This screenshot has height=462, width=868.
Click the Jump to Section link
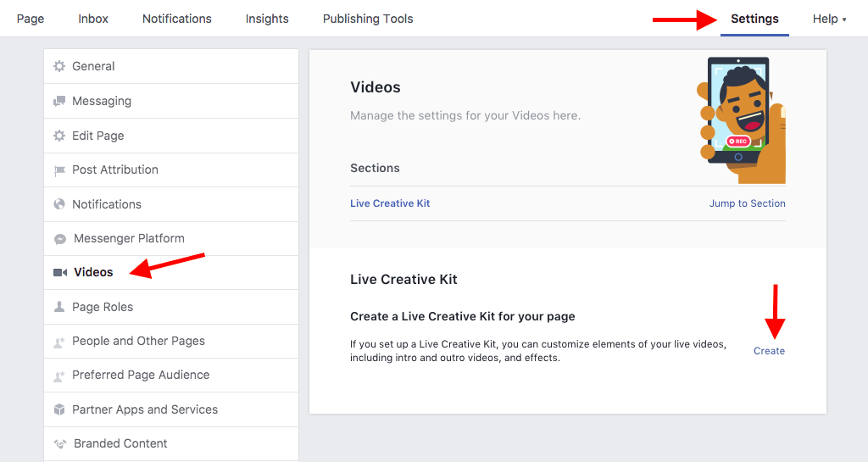tap(747, 203)
